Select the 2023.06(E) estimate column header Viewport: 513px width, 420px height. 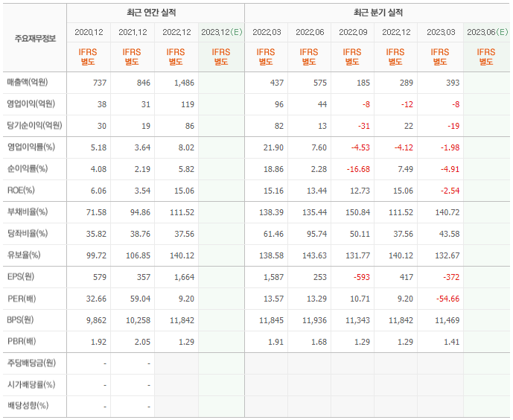[487, 32]
